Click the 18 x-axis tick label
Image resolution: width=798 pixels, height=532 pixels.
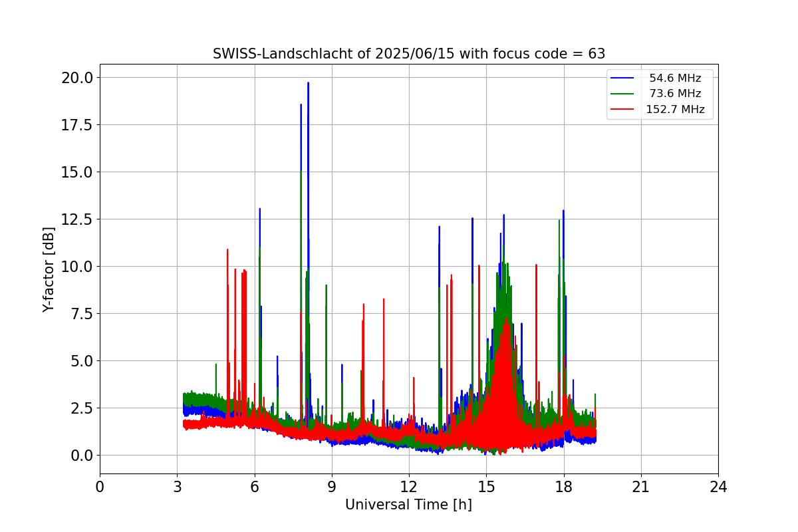click(564, 487)
